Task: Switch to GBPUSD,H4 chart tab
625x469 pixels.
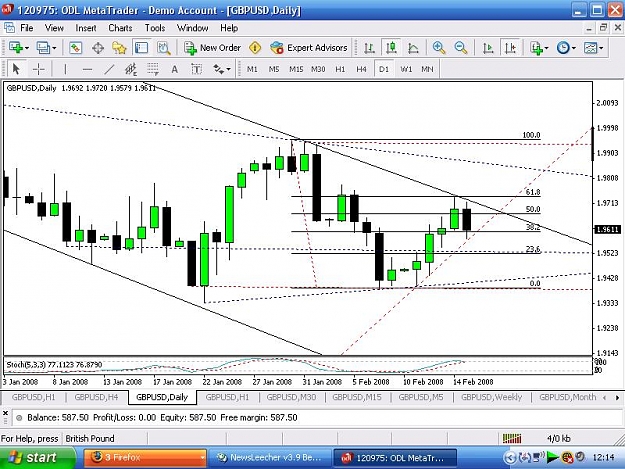Action: point(96,397)
